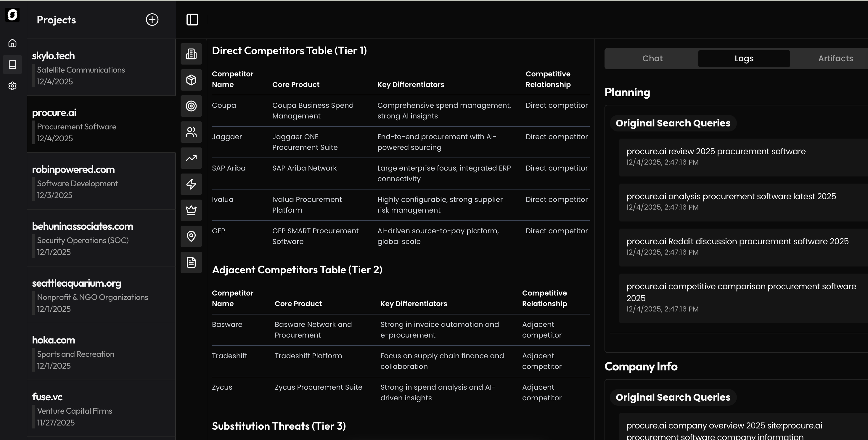Open the home icon in left rail
Viewport: 868px width, 440px height.
12,43
